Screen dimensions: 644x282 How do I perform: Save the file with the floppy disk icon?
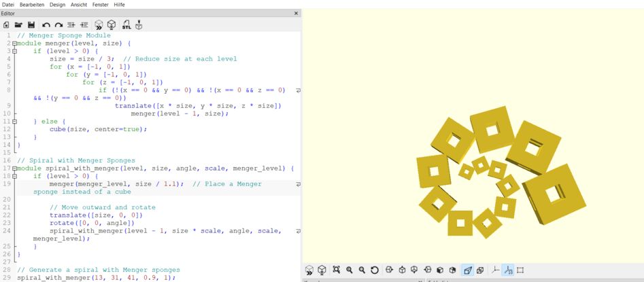tap(31, 25)
